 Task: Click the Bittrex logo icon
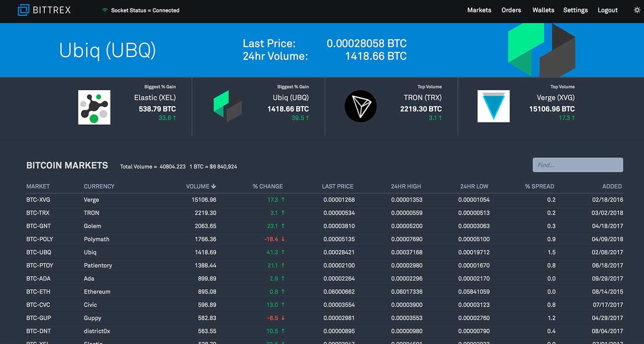(23, 10)
